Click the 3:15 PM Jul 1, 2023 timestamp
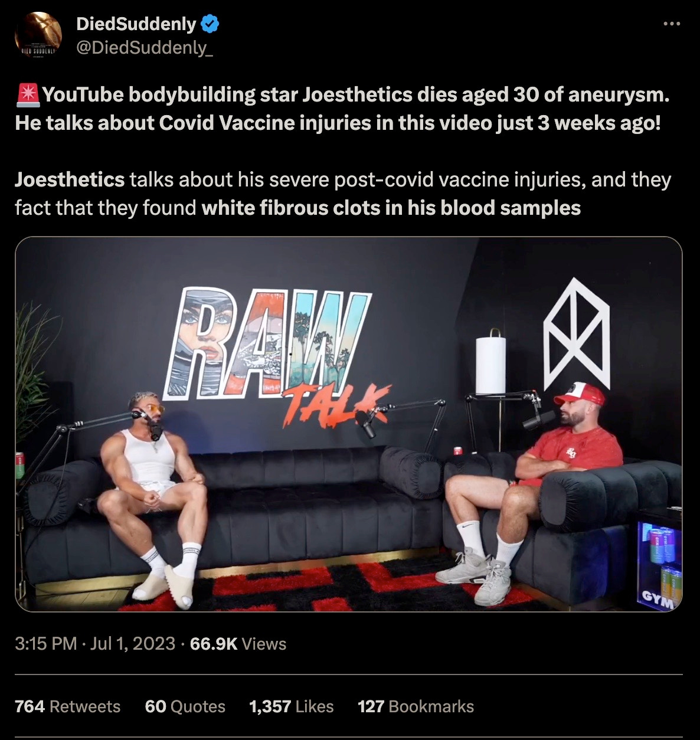This screenshot has width=700, height=740. 95,643
